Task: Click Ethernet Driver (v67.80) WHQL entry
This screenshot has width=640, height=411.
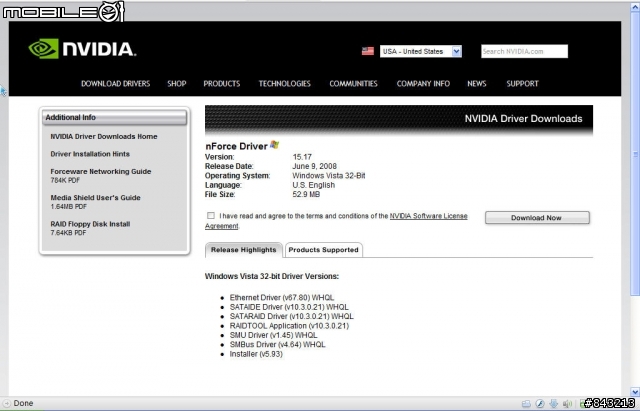Action: tap(282, 298)
